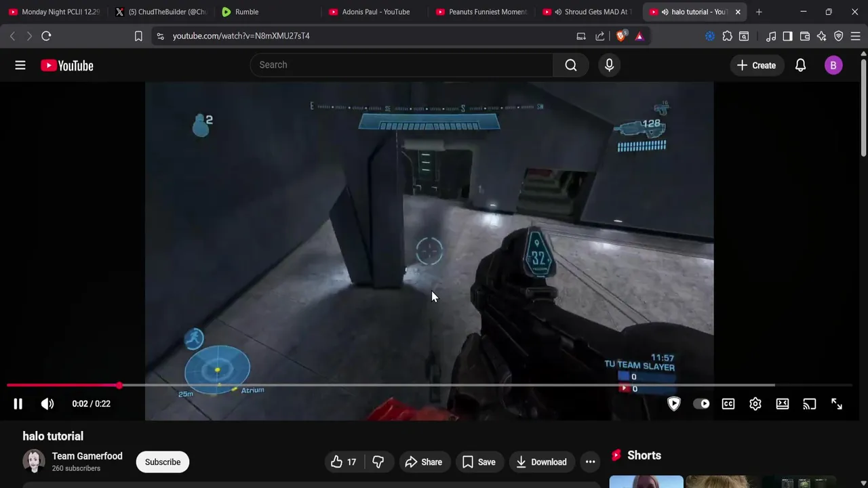
Task: Open a new browser tab
Action: click(759, 12)
